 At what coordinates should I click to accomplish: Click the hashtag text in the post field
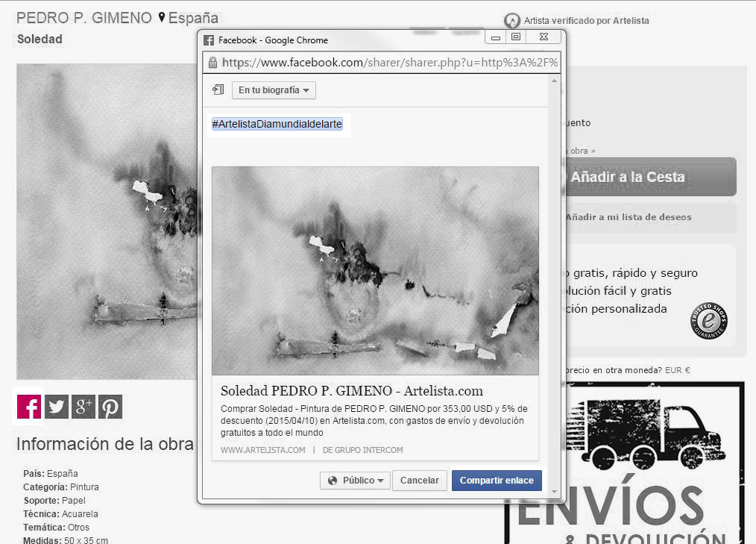[x=277, y=125]
